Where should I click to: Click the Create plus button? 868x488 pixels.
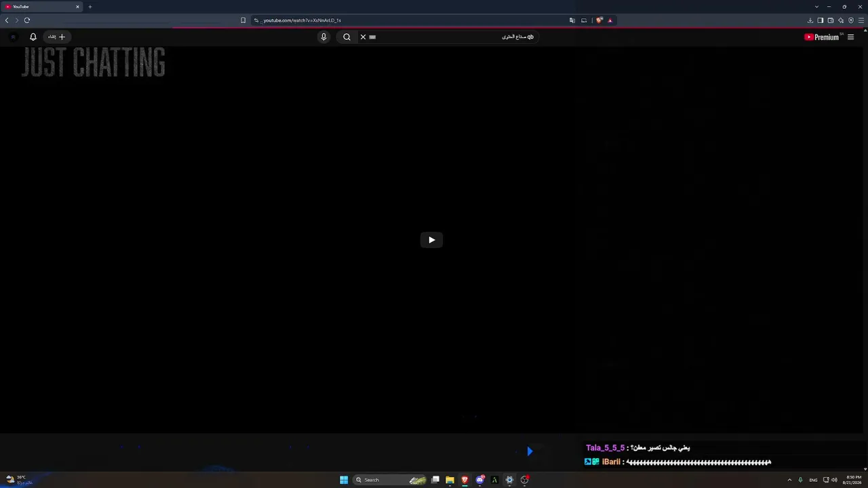pos(56,37)
